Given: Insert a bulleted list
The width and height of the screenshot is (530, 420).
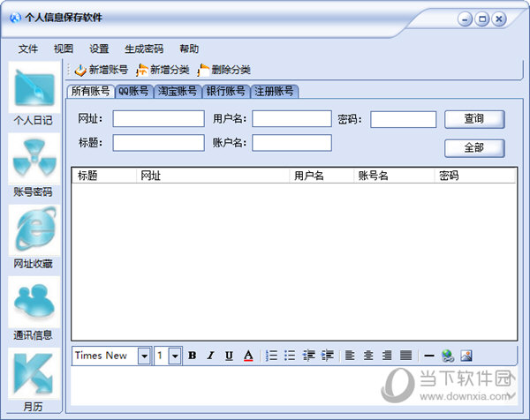Looking at the screenshot, I should pyautogui.click(x=290, y=356).
